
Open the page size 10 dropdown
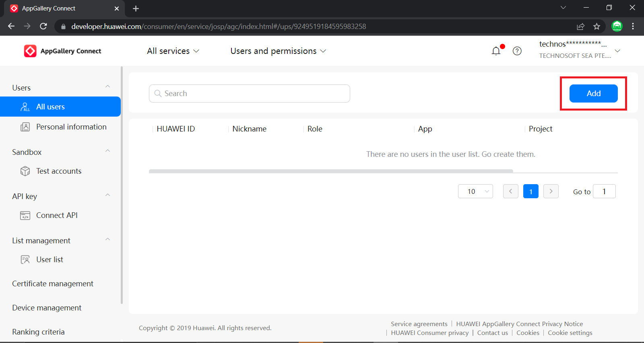coord(475,191)
